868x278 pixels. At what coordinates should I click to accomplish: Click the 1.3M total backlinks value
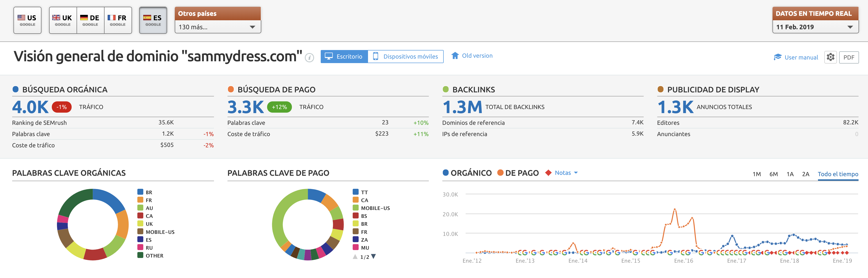click(462, 107)
